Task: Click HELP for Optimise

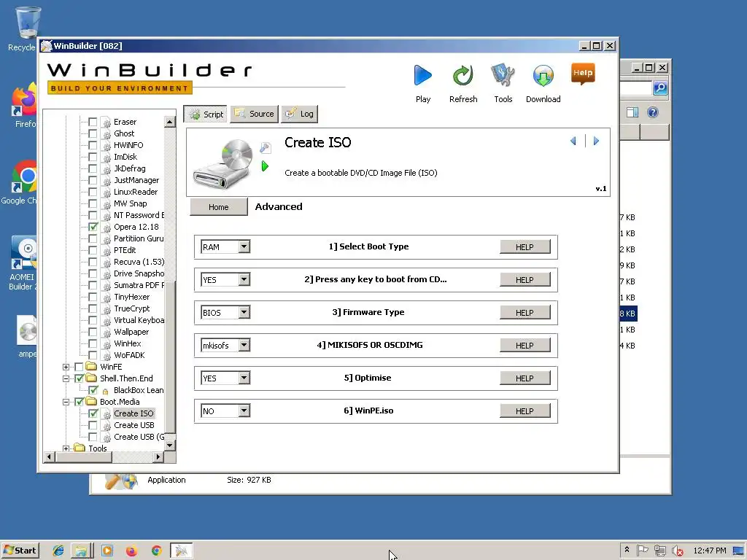Action: click(x=525, y=378)
